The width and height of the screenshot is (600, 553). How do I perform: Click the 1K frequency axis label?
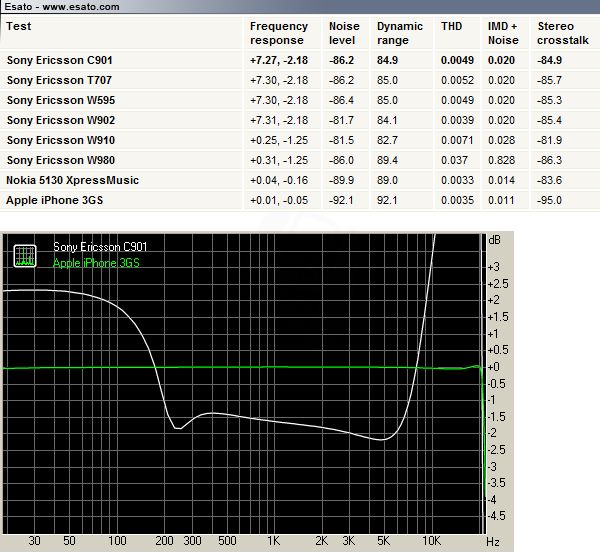pos(274,541)
